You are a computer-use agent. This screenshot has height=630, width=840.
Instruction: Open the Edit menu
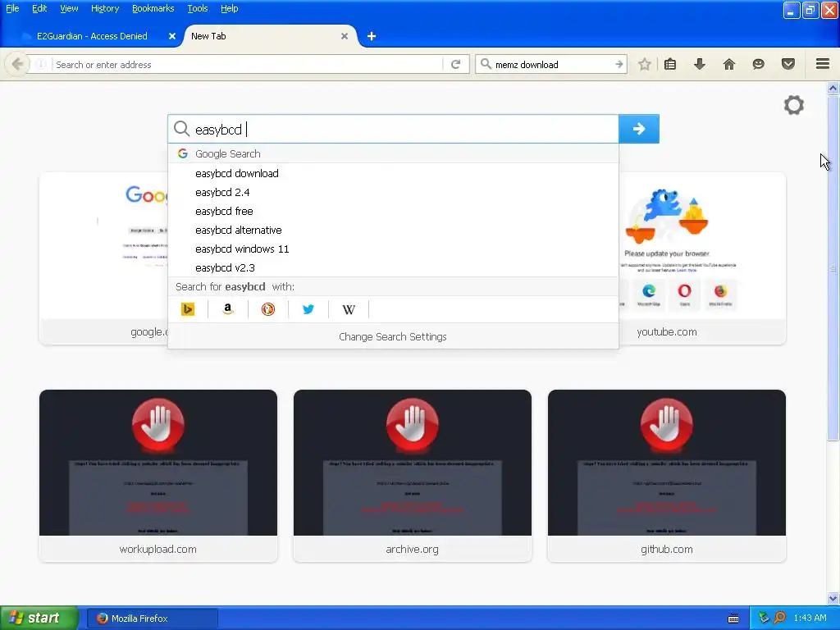[39, 8]
